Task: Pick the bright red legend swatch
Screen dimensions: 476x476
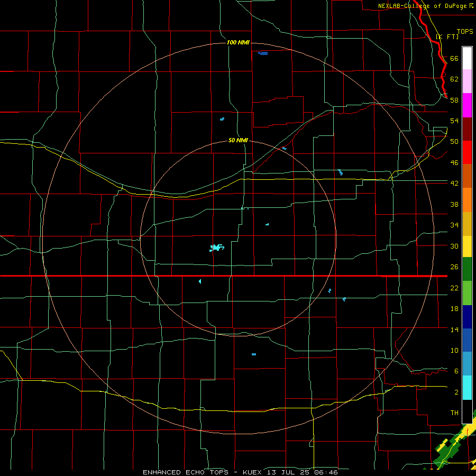Action: 467,152
